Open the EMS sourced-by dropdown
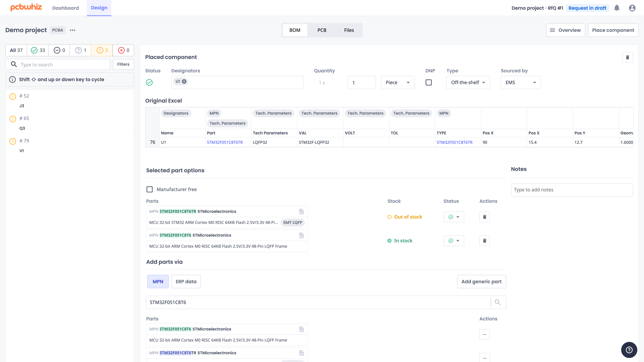This screenshot has width=644, height=362. (x=521, y=82)
